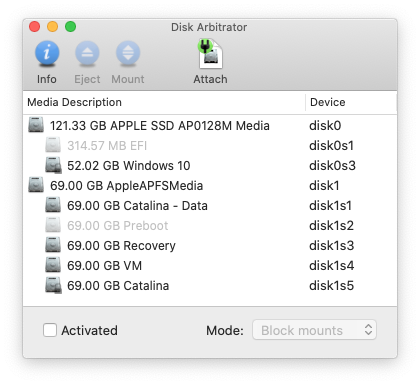
Task: Select row '314.57 MB EFI'
Action: (x=210, y=145)
